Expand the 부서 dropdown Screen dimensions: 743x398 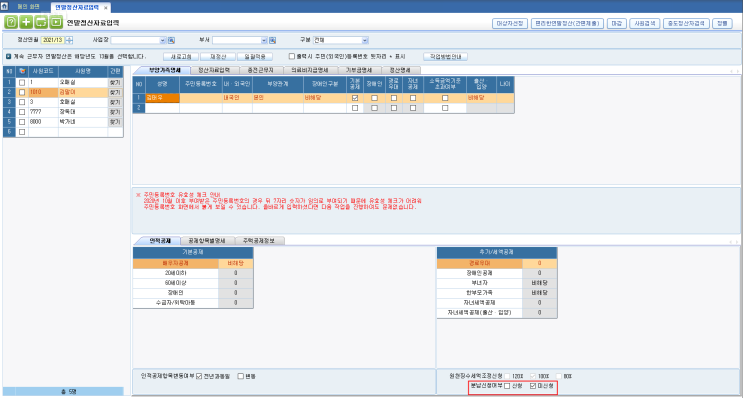[264, 40]
